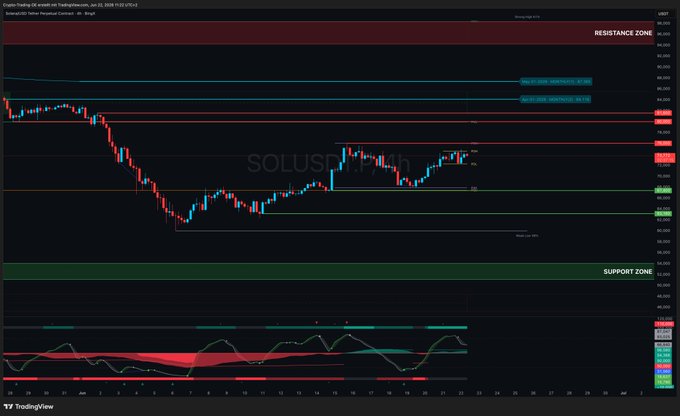Click the blue oscillator value tag on the indicator scale
Image resolution: width=680 pixels, height=416 pixels.
(x=664, y=371)
